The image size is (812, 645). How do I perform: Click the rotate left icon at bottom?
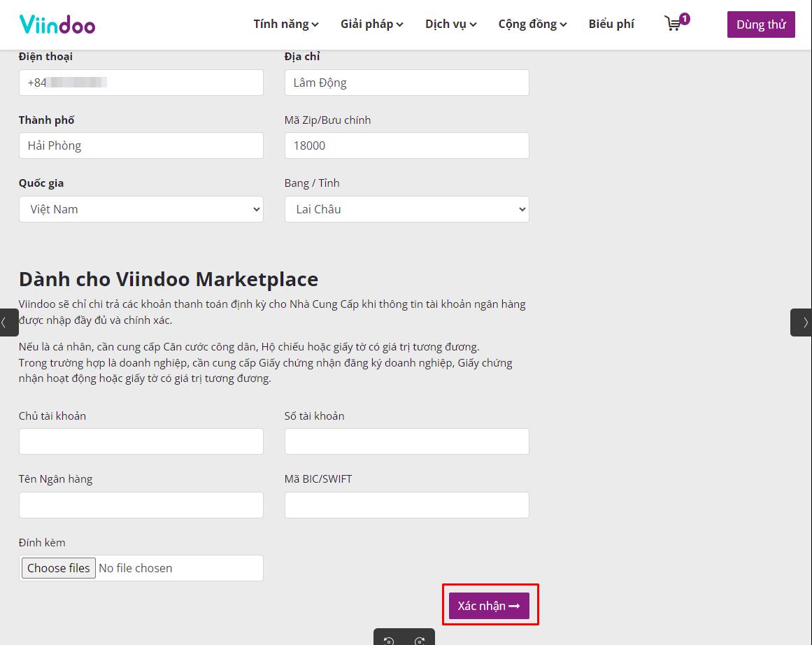point(389,640)
